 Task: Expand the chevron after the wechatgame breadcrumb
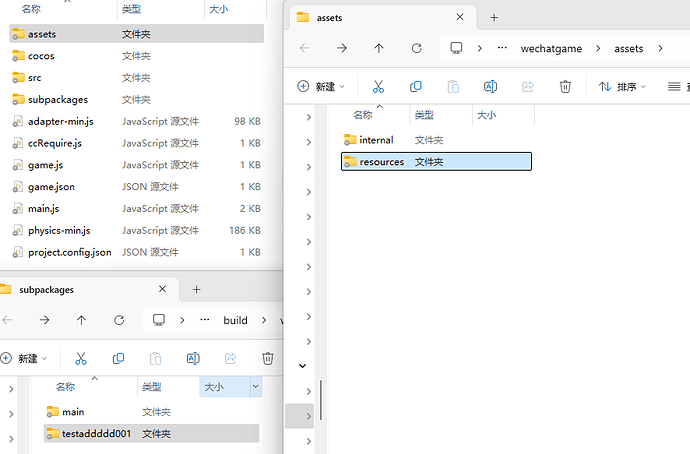coord(598,48)
